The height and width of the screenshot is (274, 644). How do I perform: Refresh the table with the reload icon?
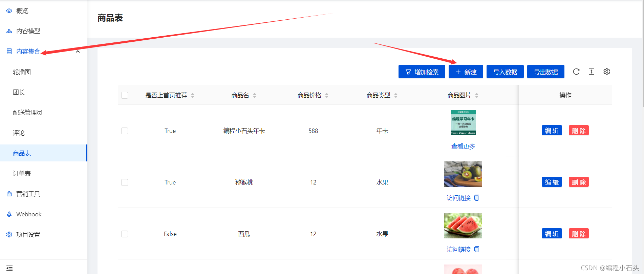pyautogui.click(x=576, y=72)
